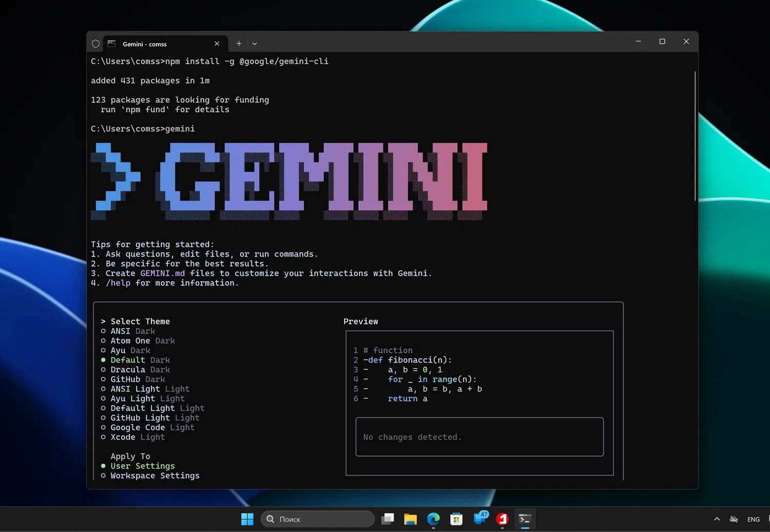
Task: Close the Gemini - comss tab
Action: [217, 44]
